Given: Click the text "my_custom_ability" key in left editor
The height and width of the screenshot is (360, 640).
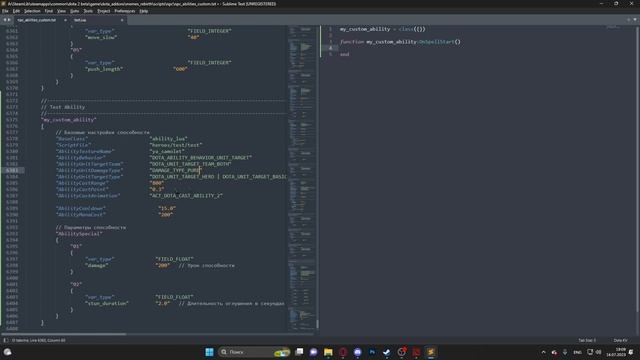Looking at the screenshot, I should point(69,120).
